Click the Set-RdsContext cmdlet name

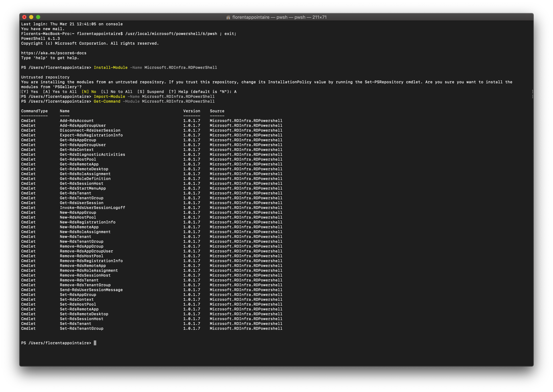77,299
